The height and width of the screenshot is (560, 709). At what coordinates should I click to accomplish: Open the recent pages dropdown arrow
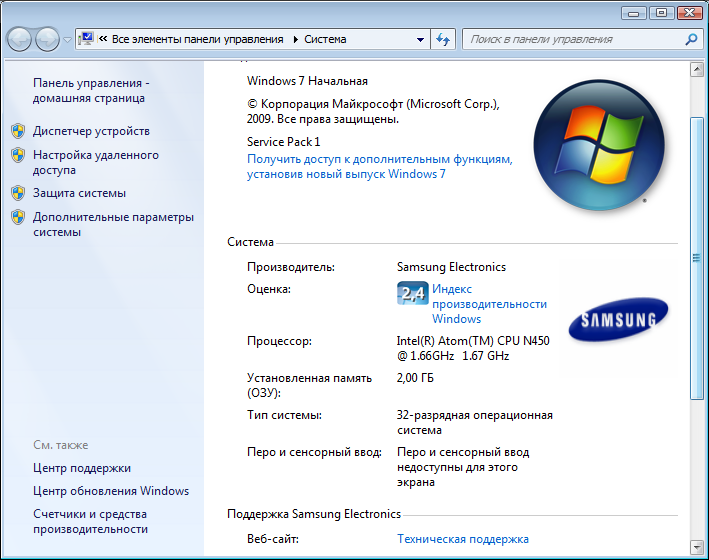(x=67, y=40)
